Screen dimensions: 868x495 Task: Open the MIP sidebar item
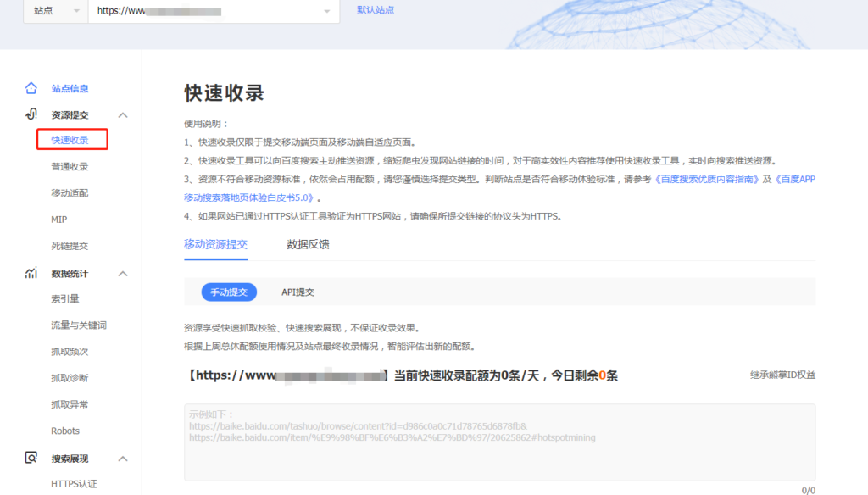click(59, 220)
